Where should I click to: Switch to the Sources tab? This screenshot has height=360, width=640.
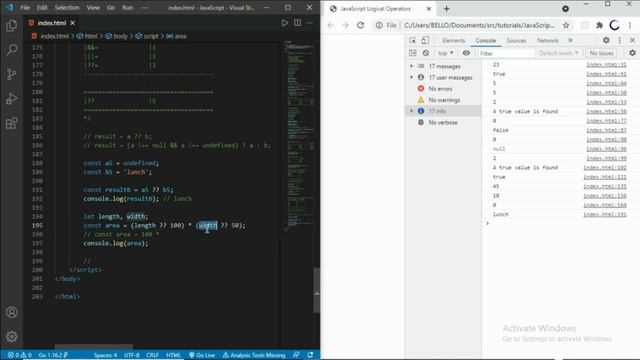click(x=516, y=40)
